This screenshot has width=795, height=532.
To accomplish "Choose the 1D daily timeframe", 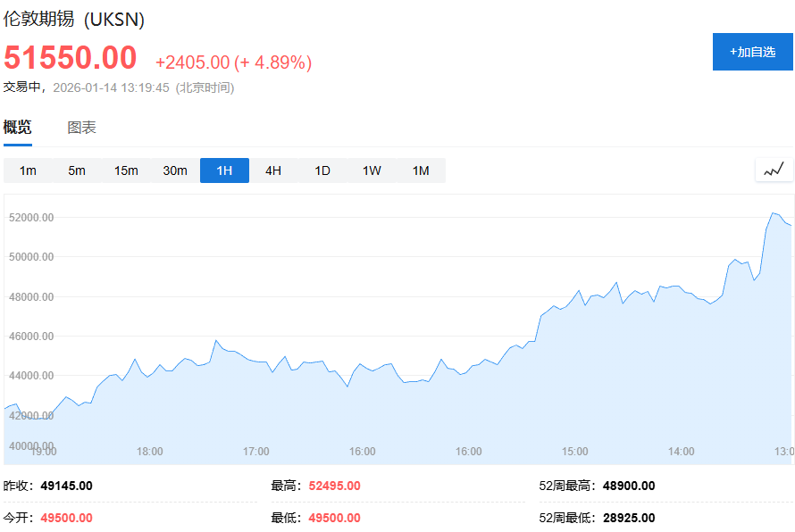I will tap(322, 170).
